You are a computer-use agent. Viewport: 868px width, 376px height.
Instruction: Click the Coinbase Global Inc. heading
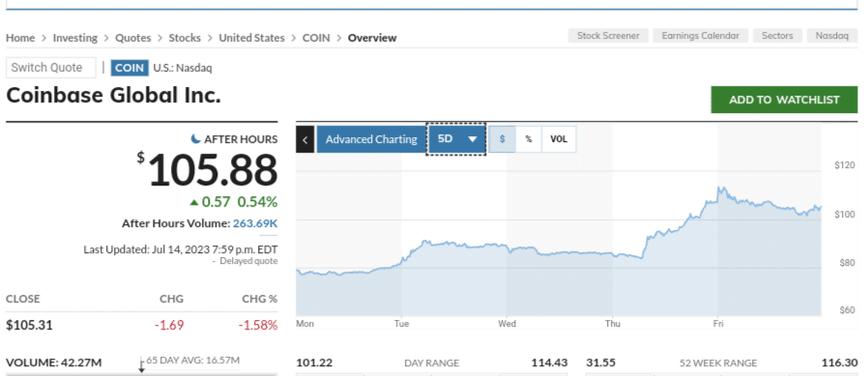click(113, 96)
